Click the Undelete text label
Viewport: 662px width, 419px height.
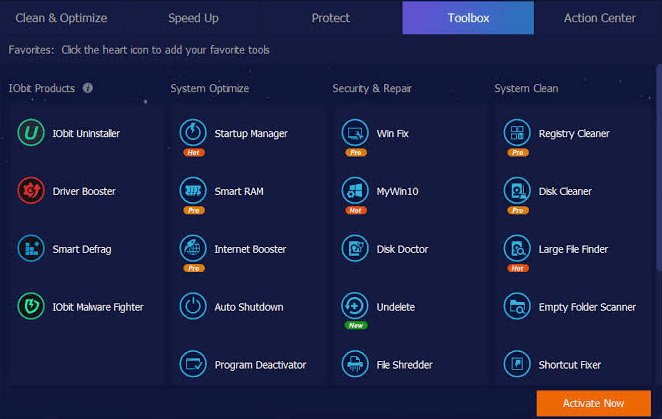[396, 307]
